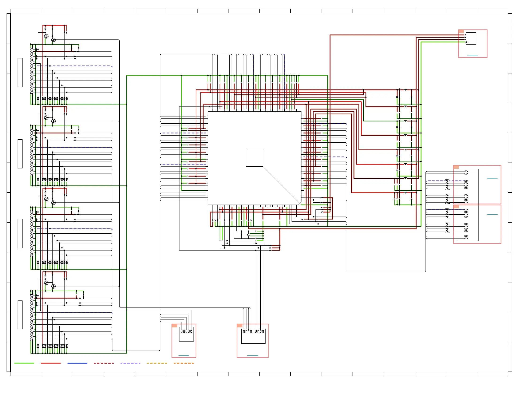Click the solid blue legend line

(77, 363)
